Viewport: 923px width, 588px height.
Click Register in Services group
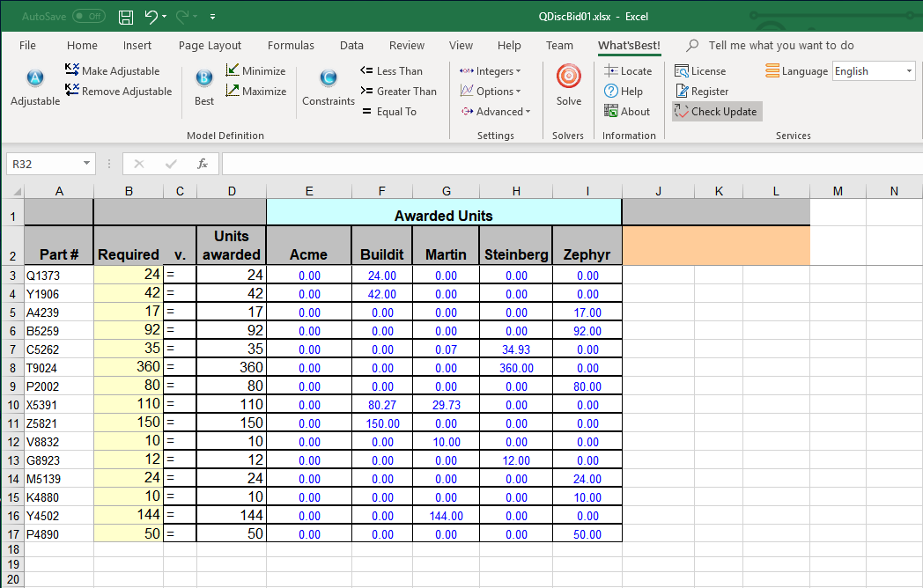point(702,92)
